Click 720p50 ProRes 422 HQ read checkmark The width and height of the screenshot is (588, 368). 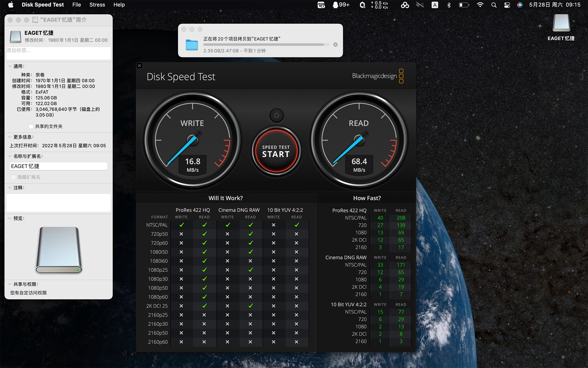tap(204, 234)
